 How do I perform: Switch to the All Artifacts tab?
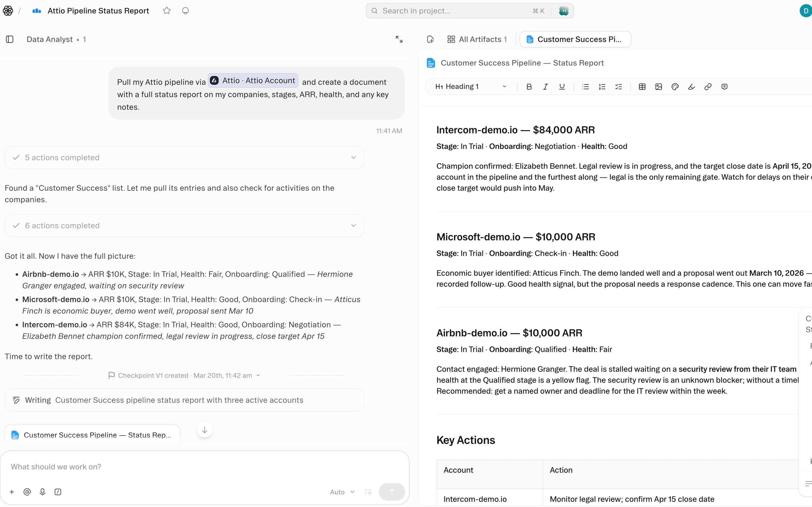pos(477,39)
